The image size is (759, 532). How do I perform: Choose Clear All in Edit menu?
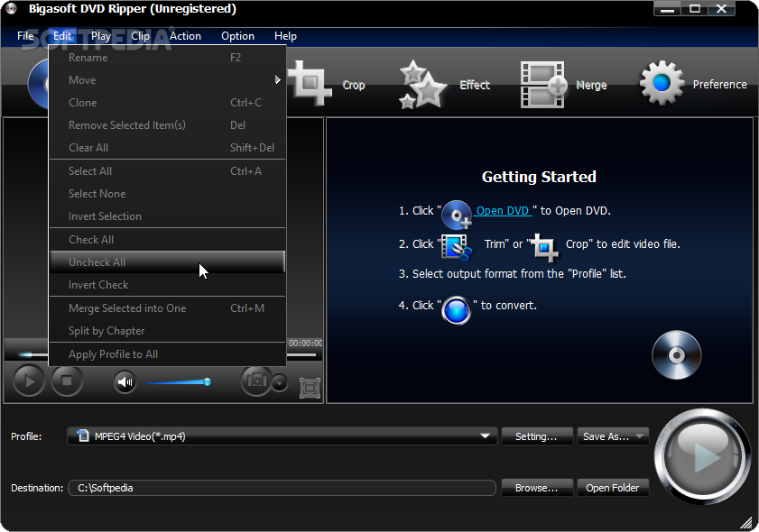167,148
